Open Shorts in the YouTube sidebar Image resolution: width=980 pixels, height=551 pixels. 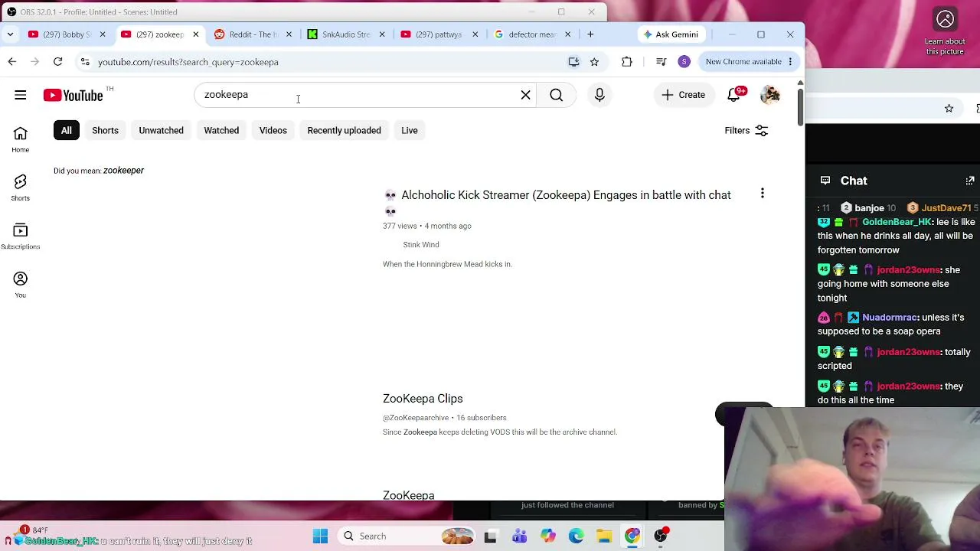click(x=21, y=187)
